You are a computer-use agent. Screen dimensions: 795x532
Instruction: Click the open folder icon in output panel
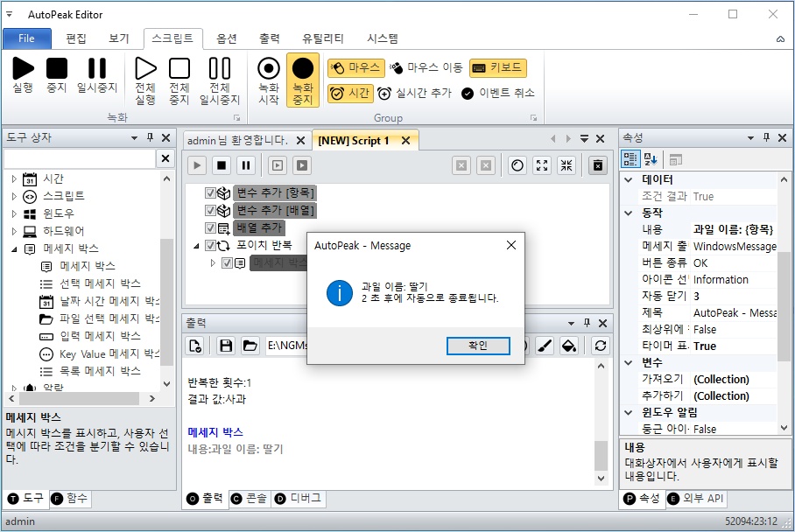point(250,346)
